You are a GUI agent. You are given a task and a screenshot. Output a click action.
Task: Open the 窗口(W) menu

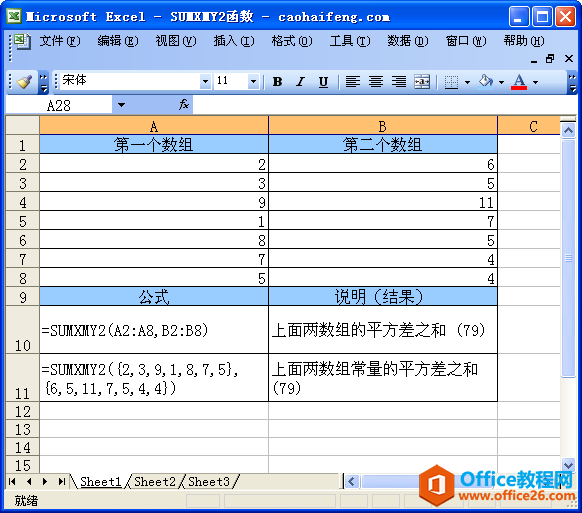tap(466, 40)
